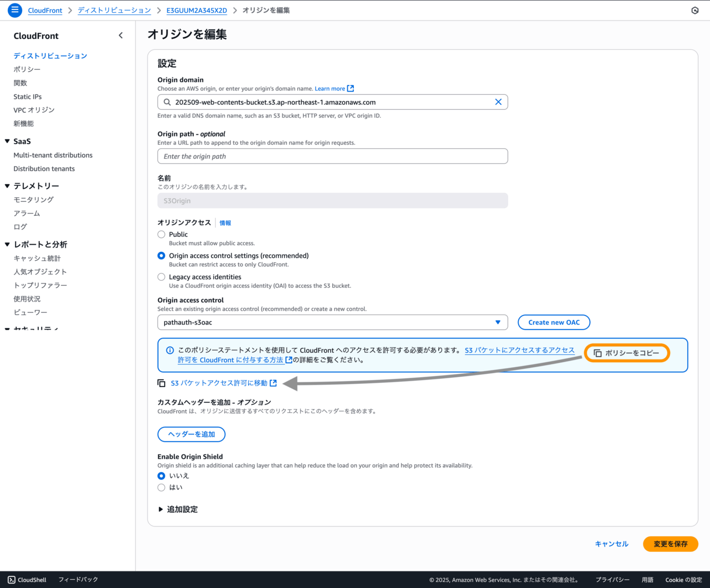This screenshot has height=588, width=710.
Task: Open Static IPs in sidebar
Action: coord(28,97)
